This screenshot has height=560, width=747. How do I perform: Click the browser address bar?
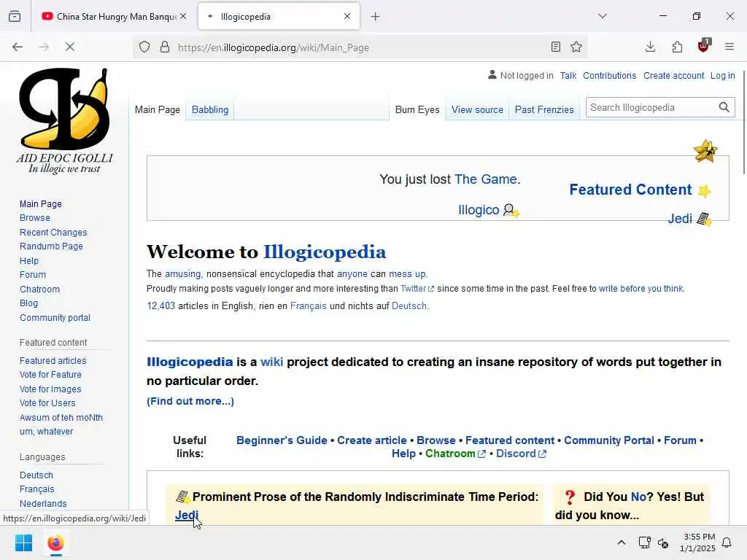pos(362,47)
